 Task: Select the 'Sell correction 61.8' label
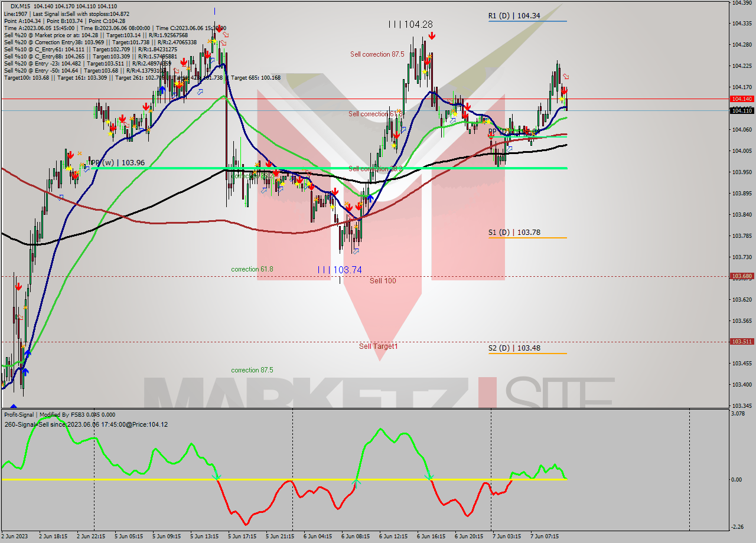[376, 114]
